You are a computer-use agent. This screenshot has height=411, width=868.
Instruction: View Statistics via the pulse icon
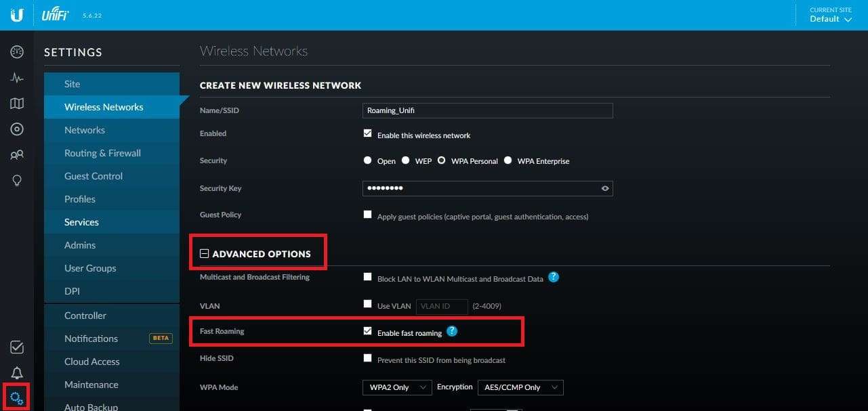[16, 77]
